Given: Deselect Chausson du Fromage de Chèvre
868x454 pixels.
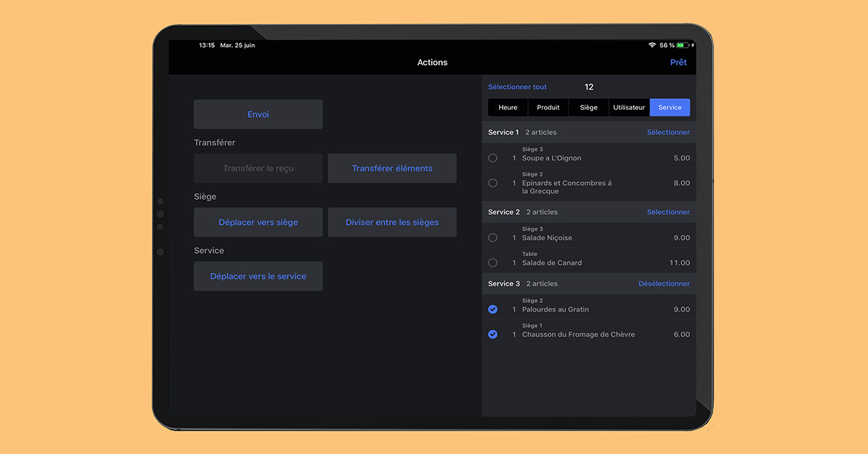Looking at the screenshot, I should [493, 335].
